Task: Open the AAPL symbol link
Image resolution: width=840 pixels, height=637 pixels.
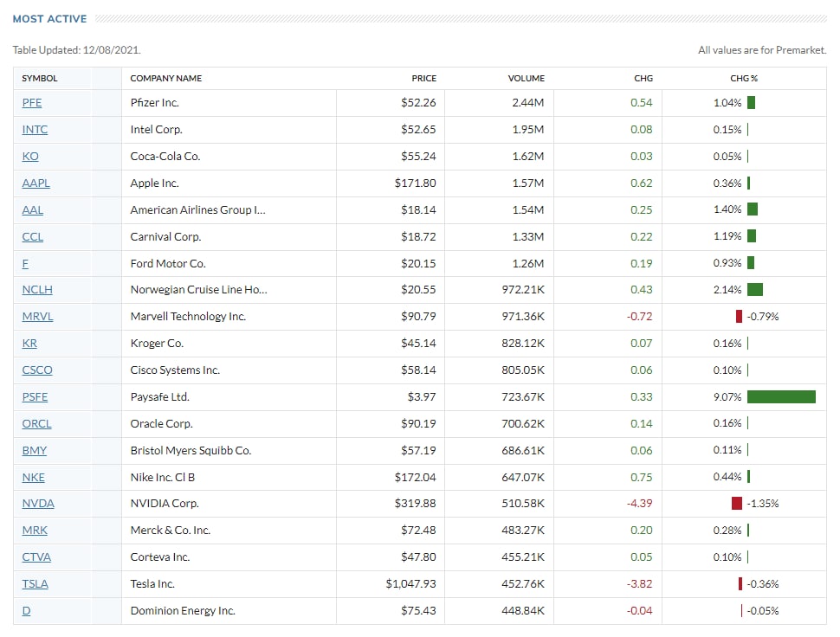Action: click(x=36, y=183)
